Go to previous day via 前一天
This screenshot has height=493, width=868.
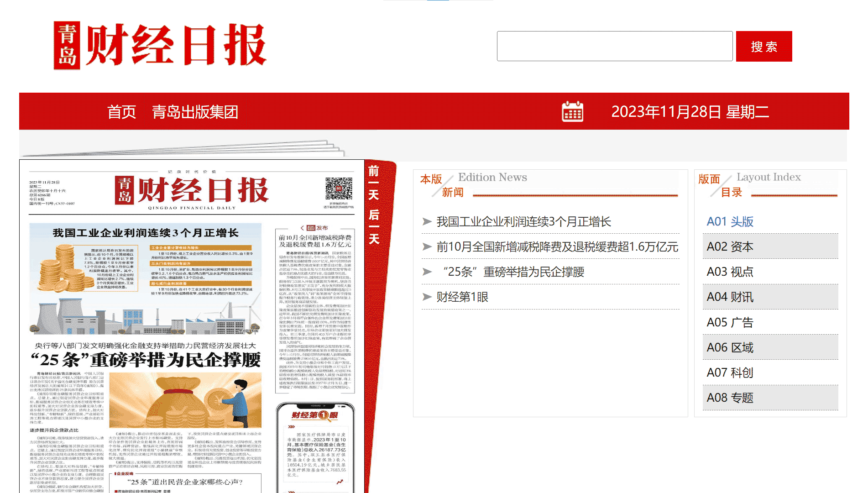click(373, 183)
